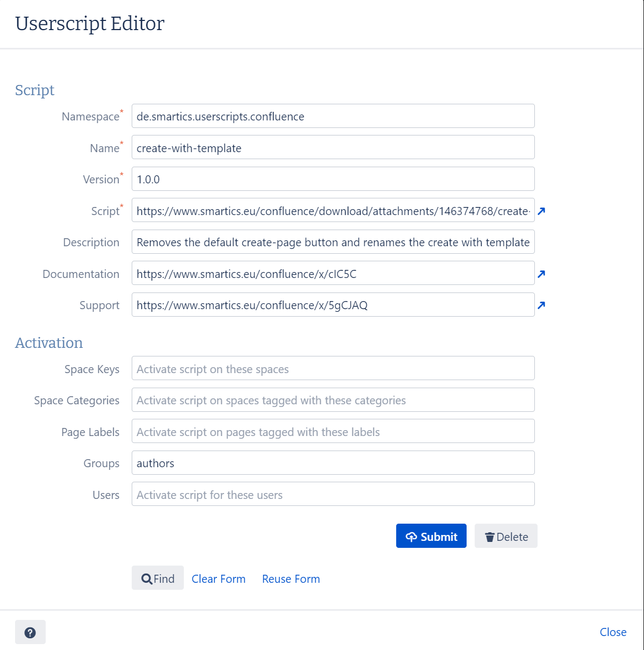Viewport: 644px width, 650px height.
Task: Click the Find button
Action: coord(158,578)
